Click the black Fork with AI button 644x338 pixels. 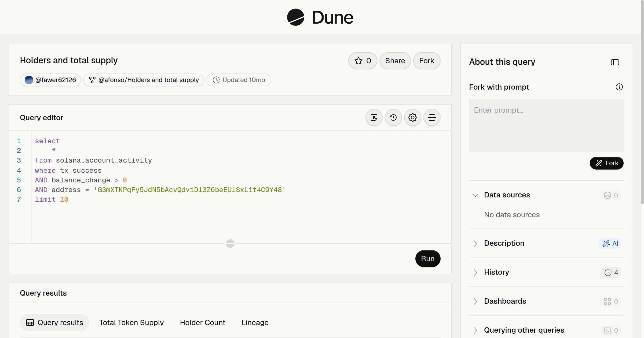click(x=607, y=163)
